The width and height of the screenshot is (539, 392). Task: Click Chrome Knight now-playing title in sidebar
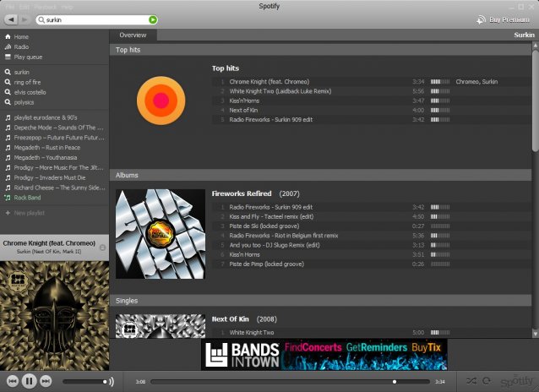(49, 243)
